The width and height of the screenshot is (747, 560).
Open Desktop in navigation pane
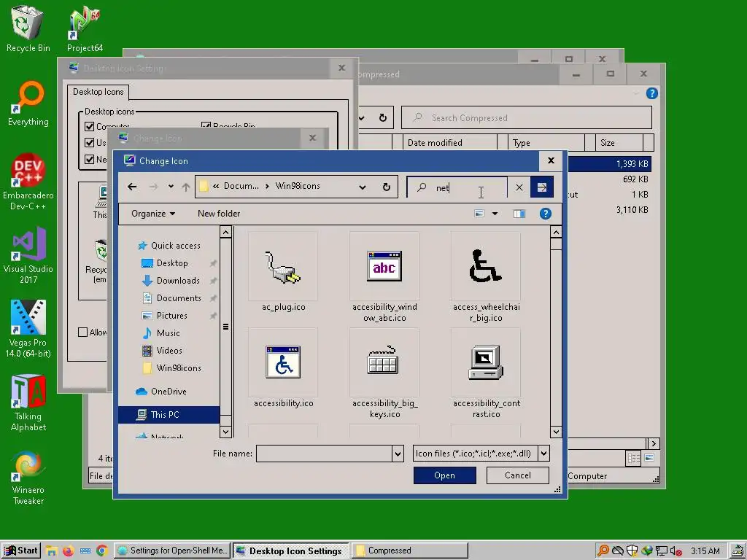[166, 263]
